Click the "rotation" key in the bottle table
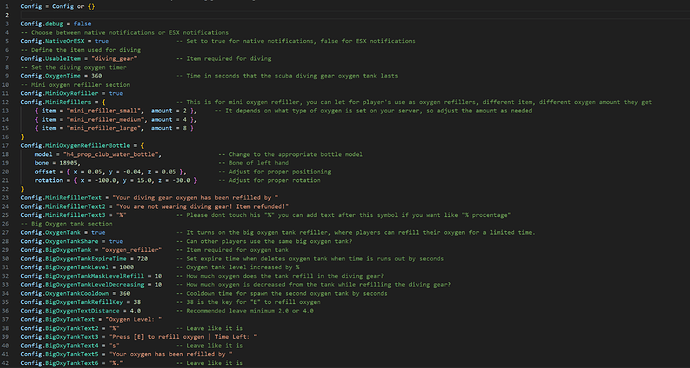 pyautogui.click(x=48, y=180)
